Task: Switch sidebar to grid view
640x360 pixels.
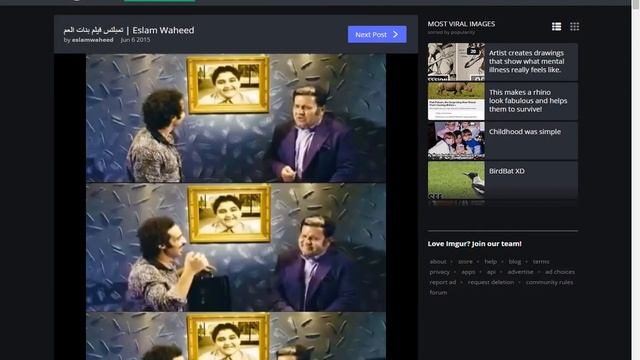Action: 575,27
